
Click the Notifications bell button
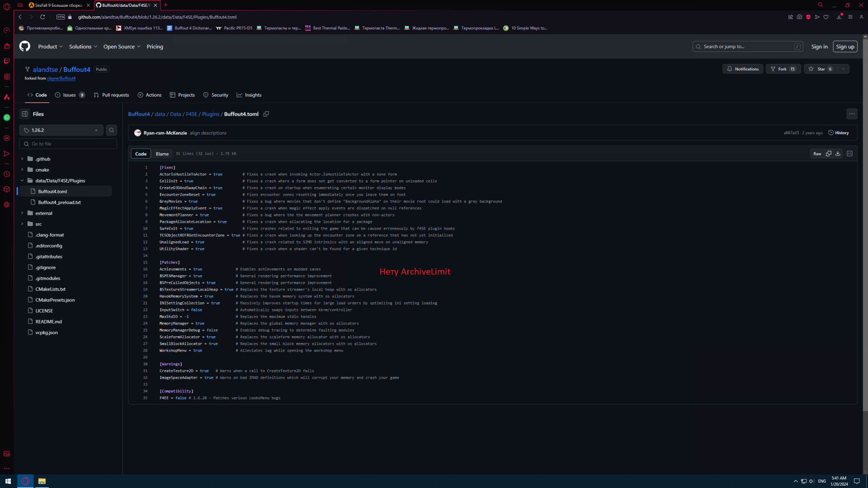742,69
